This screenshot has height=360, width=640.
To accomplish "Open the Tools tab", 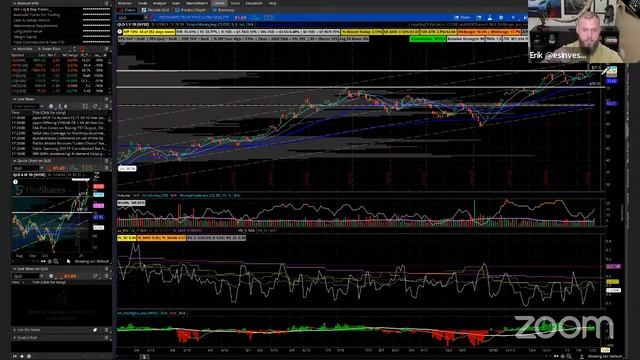I will (x=235, y=3).
